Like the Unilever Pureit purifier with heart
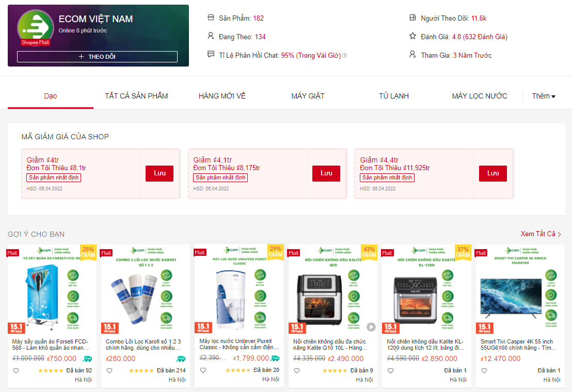The image size is (572, 392). (x=203, y=370)
